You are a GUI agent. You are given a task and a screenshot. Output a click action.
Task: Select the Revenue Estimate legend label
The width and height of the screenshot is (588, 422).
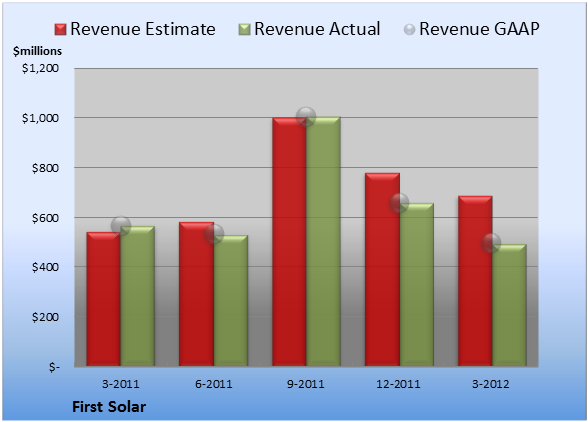143,29
